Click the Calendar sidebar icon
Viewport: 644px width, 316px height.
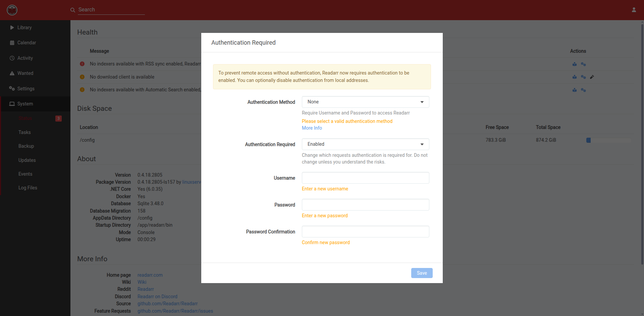(12, 43)
